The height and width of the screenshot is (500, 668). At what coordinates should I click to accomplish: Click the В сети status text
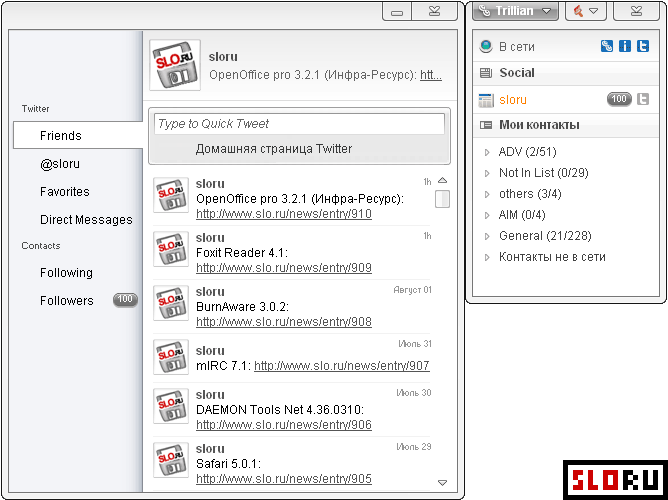(517, 46)
